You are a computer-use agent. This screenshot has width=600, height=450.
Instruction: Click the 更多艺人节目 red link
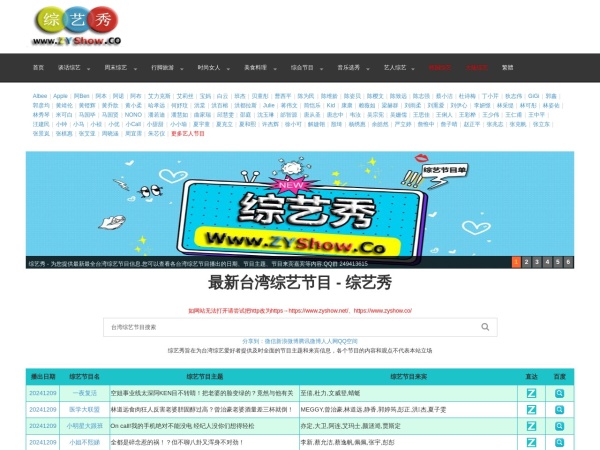coord(190,133)
